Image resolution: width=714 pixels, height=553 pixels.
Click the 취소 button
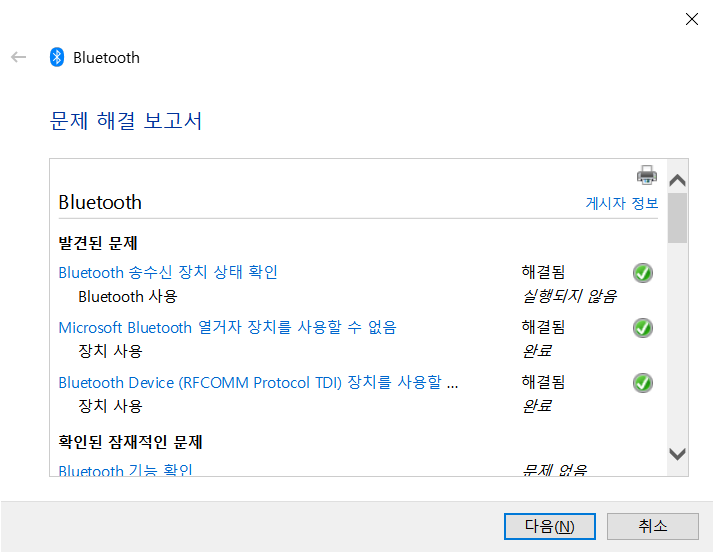tap(653, 527)
